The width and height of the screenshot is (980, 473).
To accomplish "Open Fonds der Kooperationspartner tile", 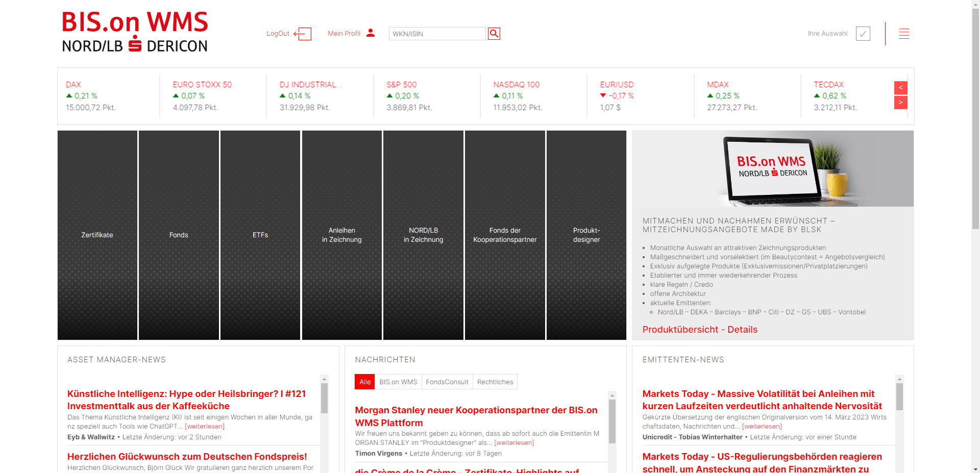I will tap(505, 235).
